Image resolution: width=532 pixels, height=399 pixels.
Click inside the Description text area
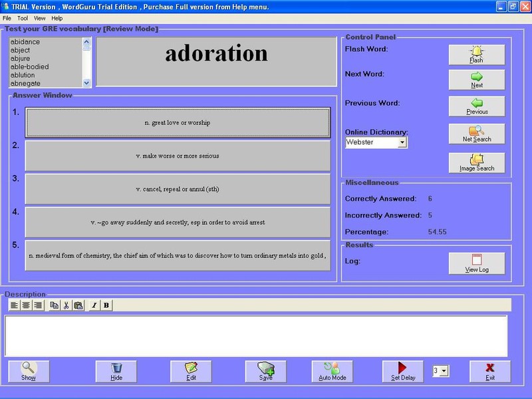pos(256,336)
